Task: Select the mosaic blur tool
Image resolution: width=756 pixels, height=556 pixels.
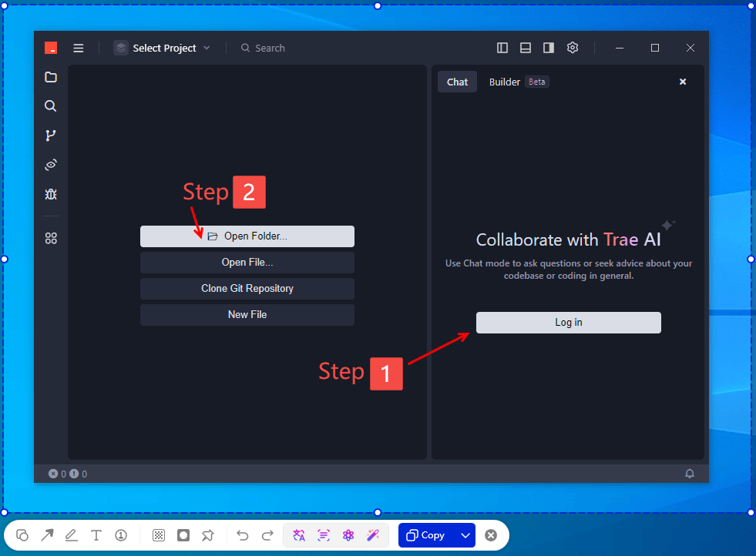Action: 159,535
